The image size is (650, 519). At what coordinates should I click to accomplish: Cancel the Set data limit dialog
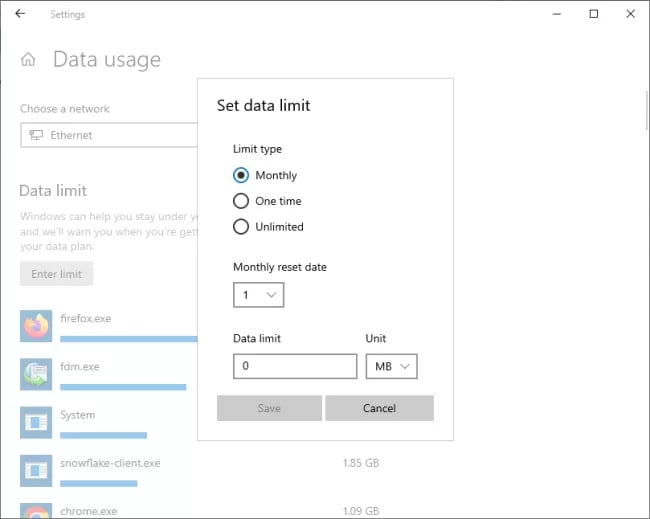pyautogui.click(x=379, y=408)
